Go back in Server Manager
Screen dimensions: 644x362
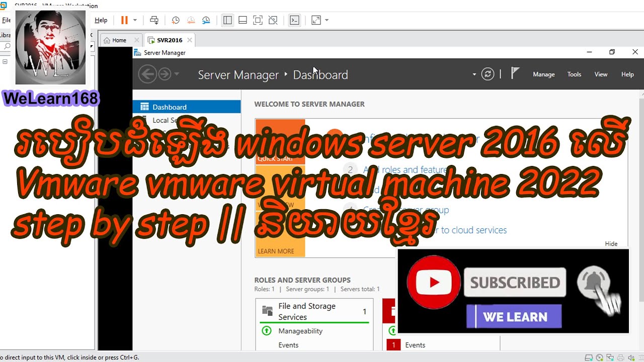click(147, 74)
